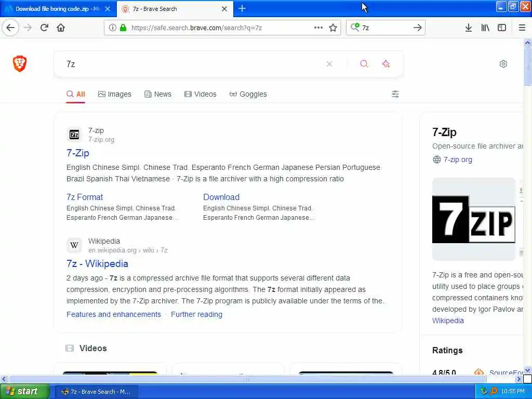Switch to News results
The image size is (532, 399).
(x=158, y=94)
